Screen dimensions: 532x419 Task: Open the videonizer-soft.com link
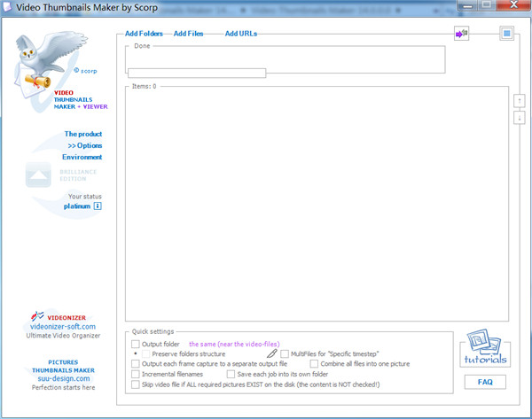click(x=61, y=326)
